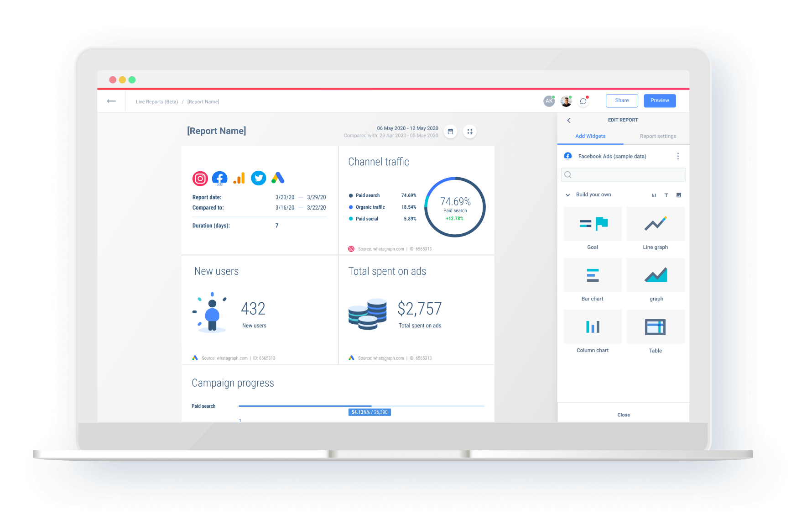
Task: Click the Google Ads channel icon
Action: tap(278, 178)
